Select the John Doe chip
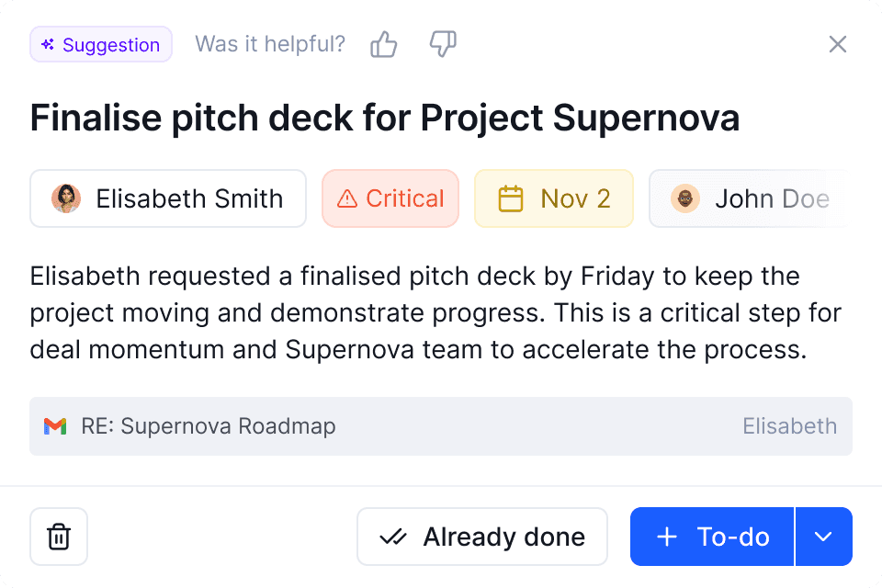 749,198
